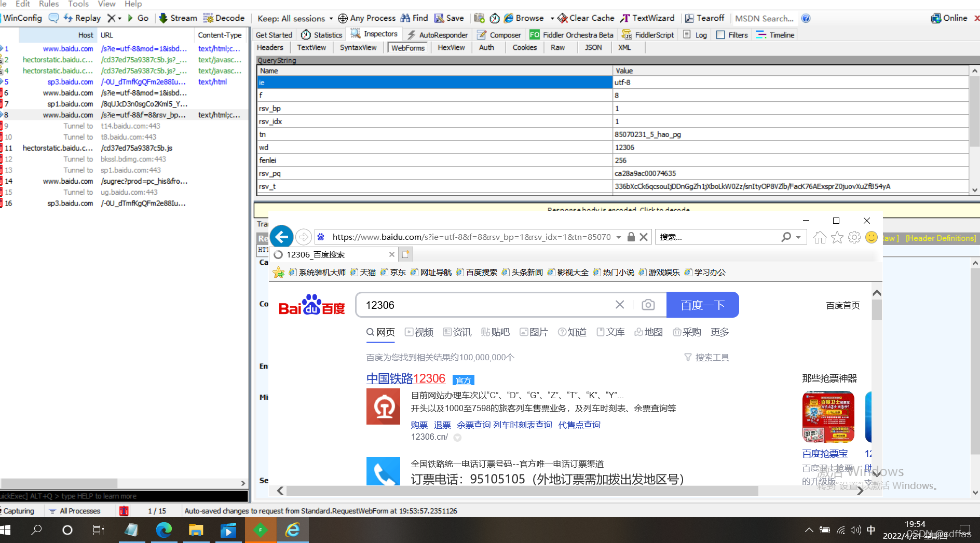
Task: Switch to the 视频 search category
Action: (x=419, y=332)
